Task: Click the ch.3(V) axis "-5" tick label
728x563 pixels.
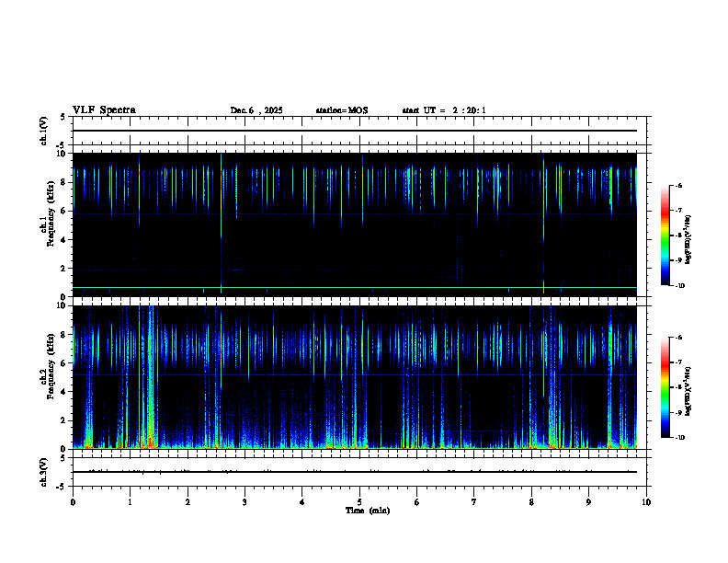Action: [x=61, y=487]
